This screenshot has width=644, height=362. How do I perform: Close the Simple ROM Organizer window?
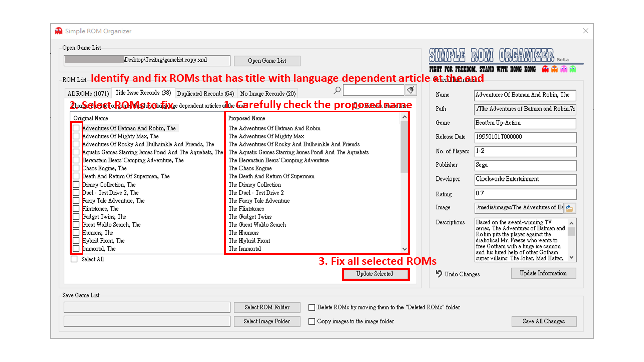coord(585,31)
